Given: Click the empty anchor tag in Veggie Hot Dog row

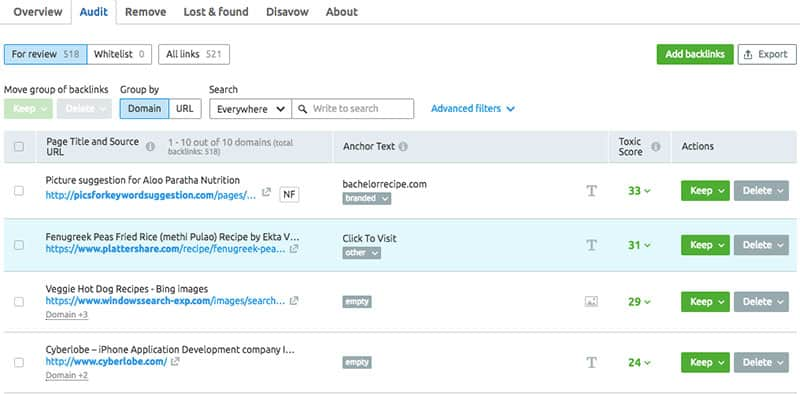Looking at the screenshot, I should [x=357, y=302].
